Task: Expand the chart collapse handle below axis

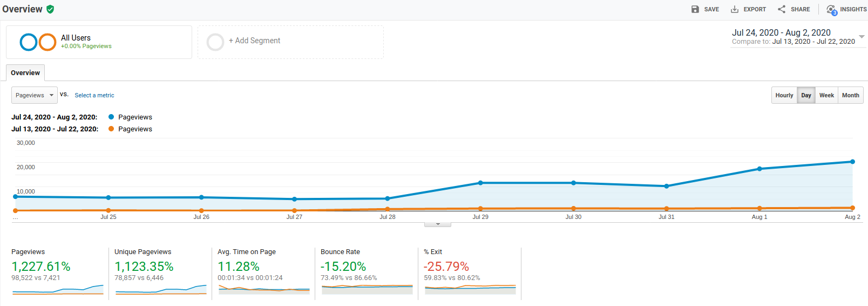Action: click(x=438, y=224)
